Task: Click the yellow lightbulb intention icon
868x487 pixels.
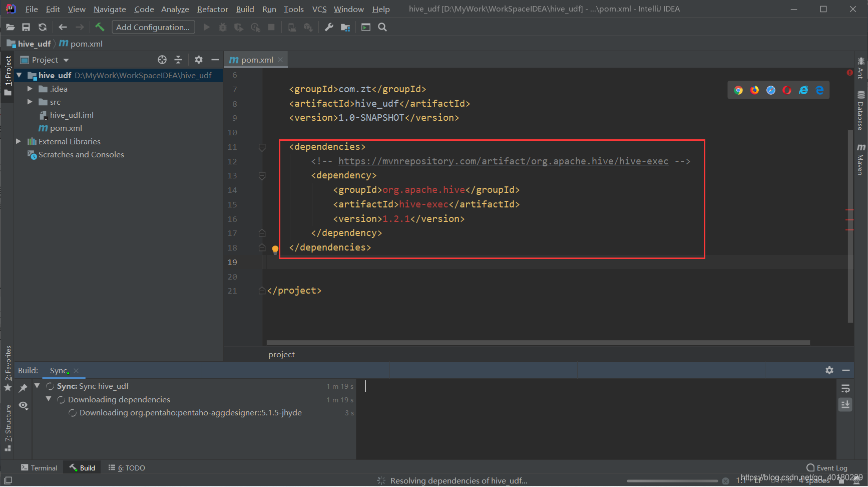Action: [x=275, y=250]
